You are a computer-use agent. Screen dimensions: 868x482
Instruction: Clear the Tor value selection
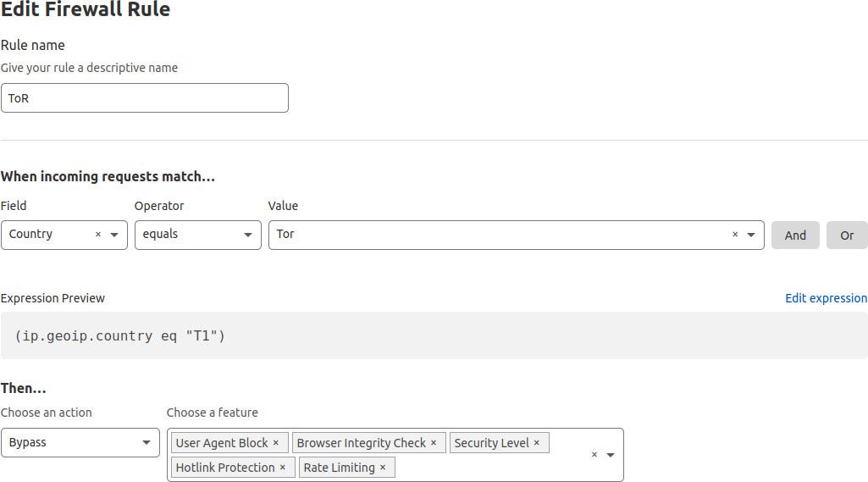pos(735,235)
